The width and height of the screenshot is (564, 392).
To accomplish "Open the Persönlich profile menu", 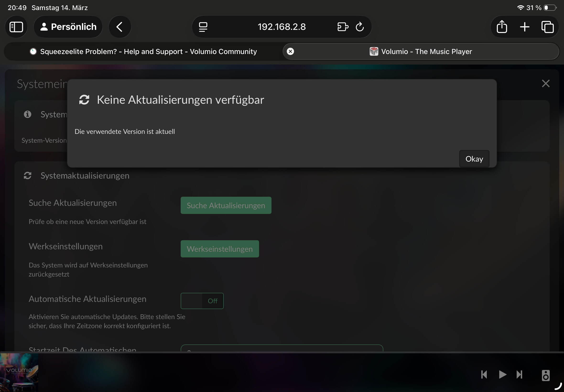I will 68,27.
